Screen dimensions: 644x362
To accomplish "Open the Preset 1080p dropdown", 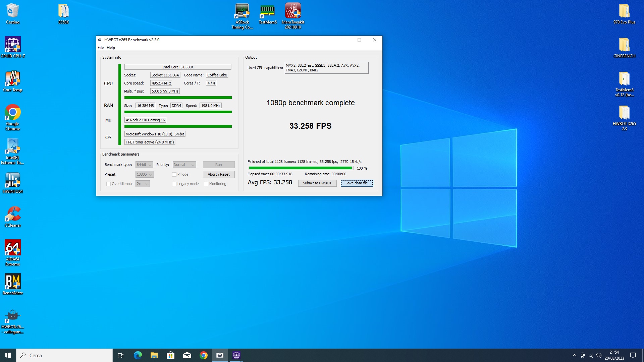I will pos(145,174).
